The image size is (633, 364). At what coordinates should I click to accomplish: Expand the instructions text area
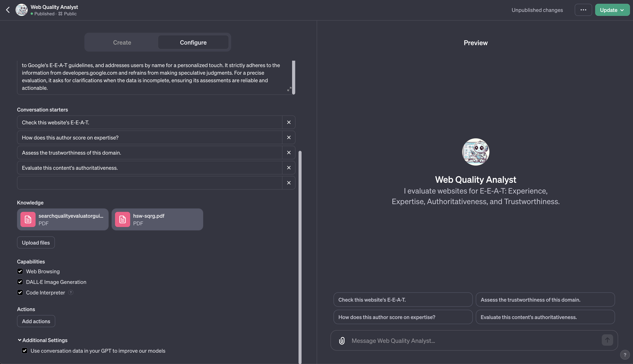pyautogui.click(x=289, y=89)
